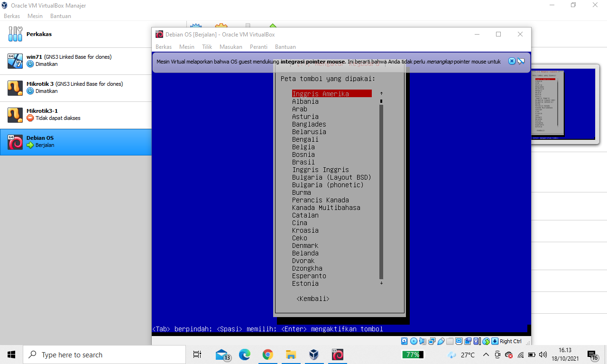Select Banglades keymap
Image resolution: width=607 pixels, height=364 pixels.
point(309,124)
